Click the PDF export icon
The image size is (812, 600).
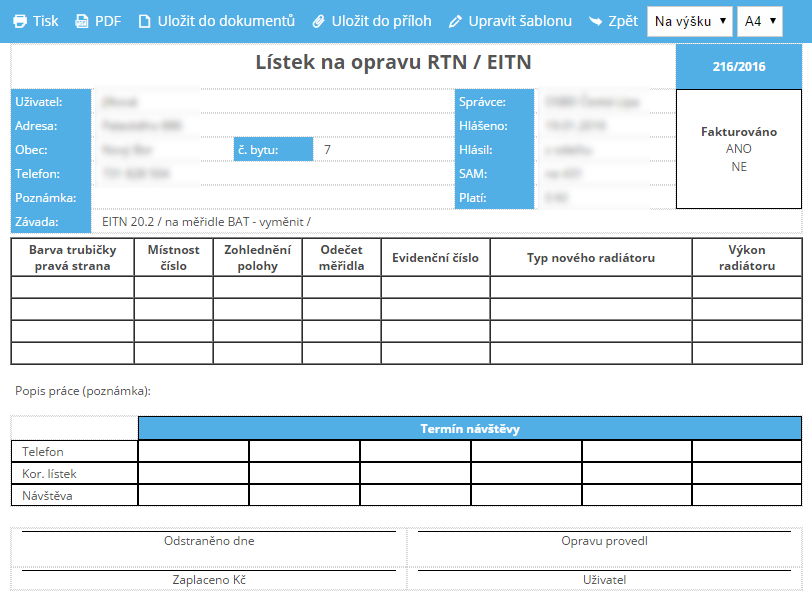(82, 21)
